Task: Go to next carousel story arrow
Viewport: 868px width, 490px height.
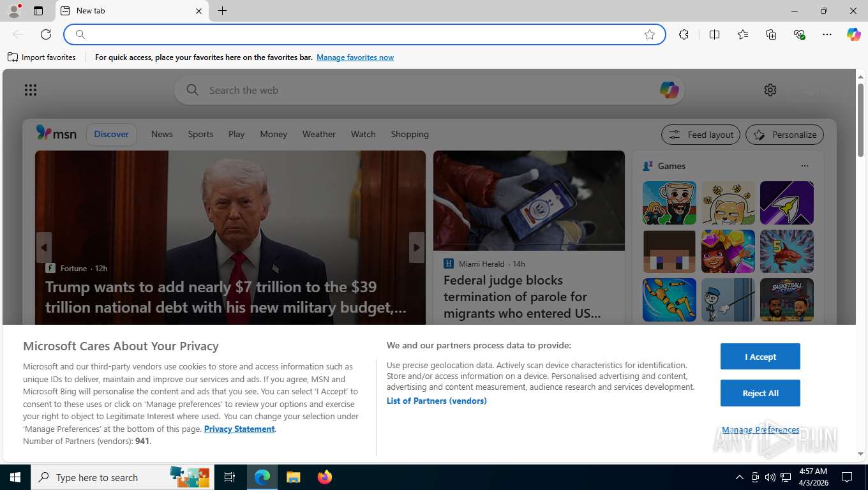Action: [x=417, y=248]
